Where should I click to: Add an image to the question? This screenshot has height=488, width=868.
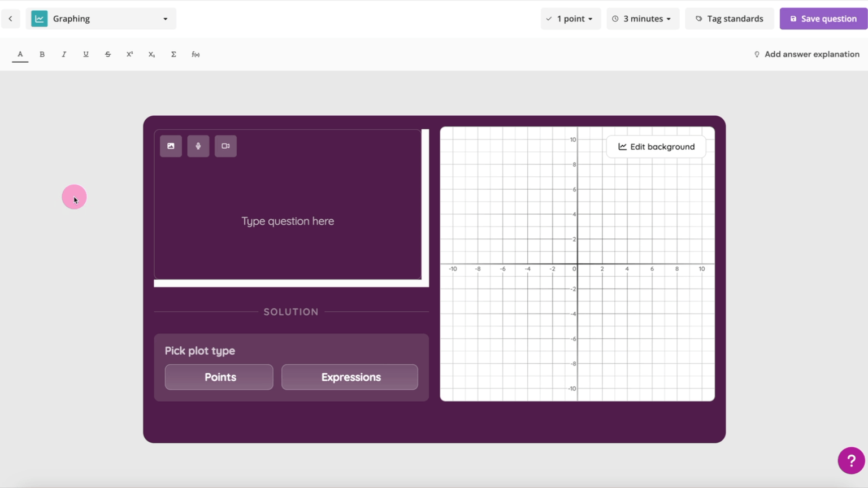pos(171,146)
